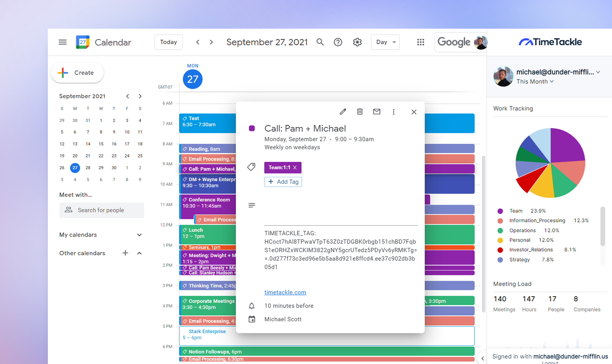Image resolution: width=612 pixels, height=364 pixels.
Task: Open the Seminars 1pm event
Action: [208, 248]
